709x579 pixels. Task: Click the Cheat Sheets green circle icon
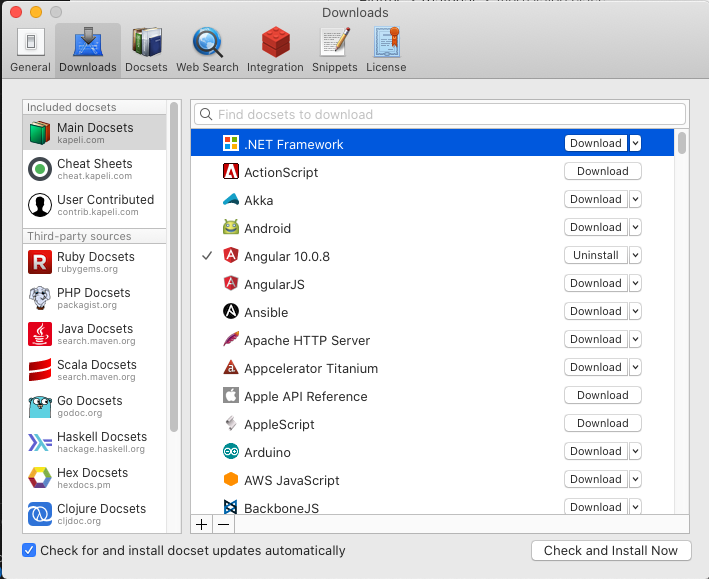[x=40, y=169]
